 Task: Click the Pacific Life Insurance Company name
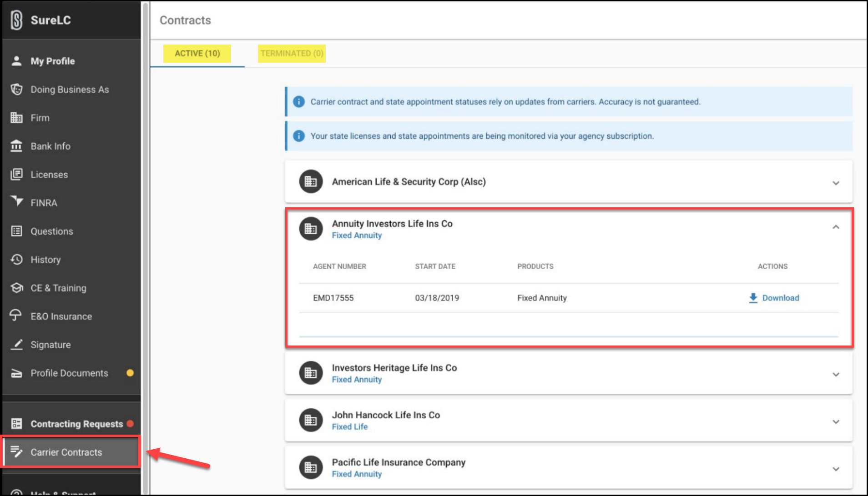click(x=399, y=462)
